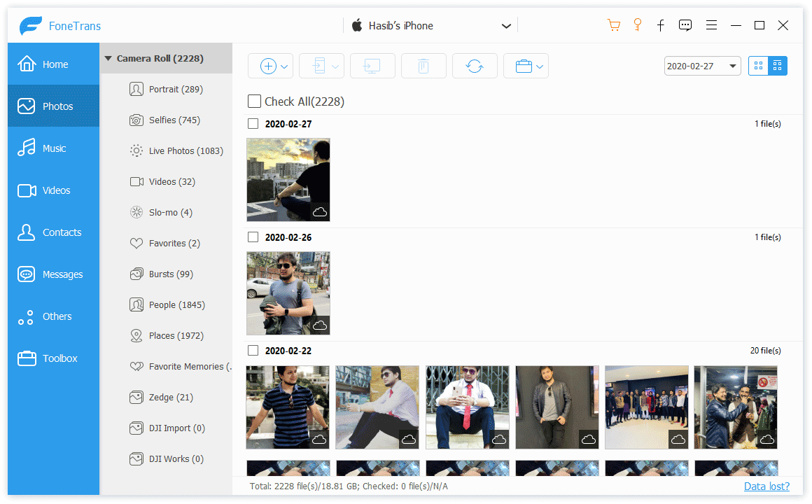Enable the Check All checkbox

[254, 101]
